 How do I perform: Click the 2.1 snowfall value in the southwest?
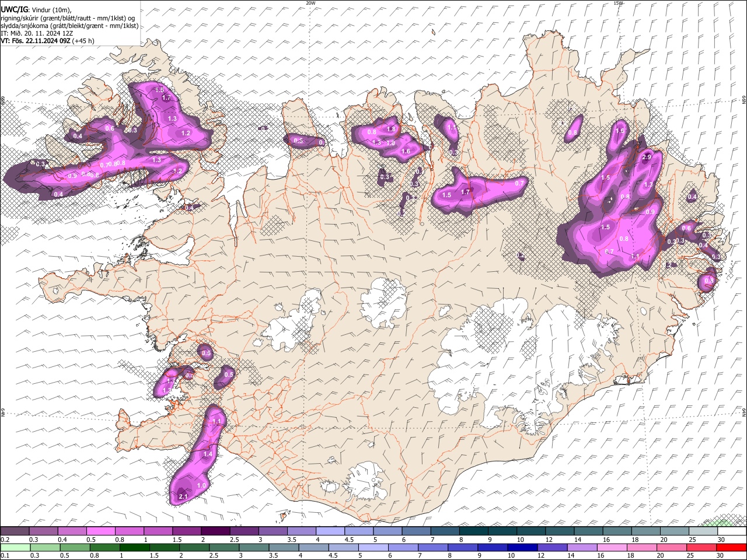click(183, 497)
